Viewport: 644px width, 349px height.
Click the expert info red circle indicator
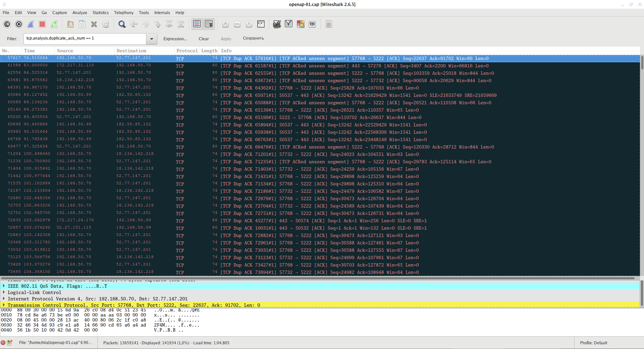tap(3, 343)
